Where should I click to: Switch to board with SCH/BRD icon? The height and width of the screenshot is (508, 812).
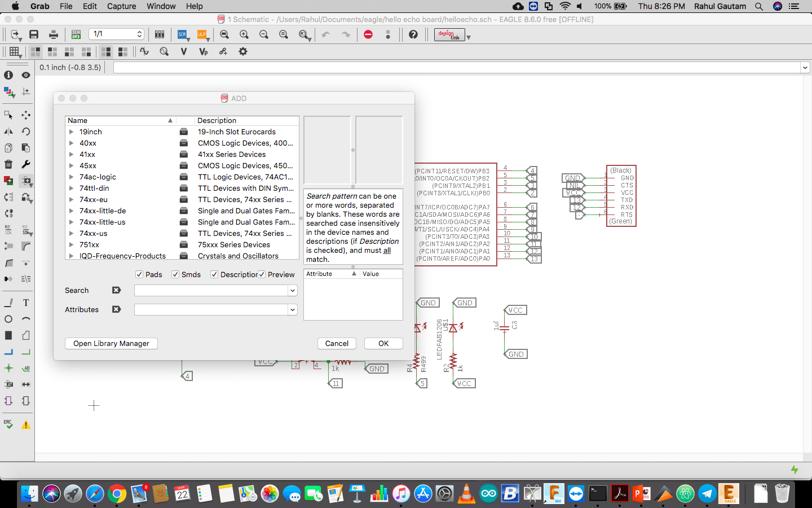76,34
